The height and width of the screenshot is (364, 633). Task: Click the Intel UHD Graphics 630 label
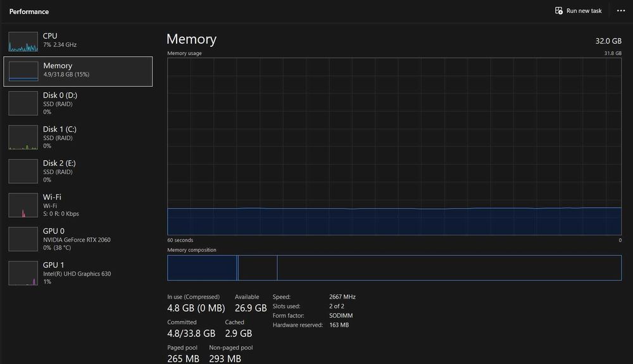point(77,274)
